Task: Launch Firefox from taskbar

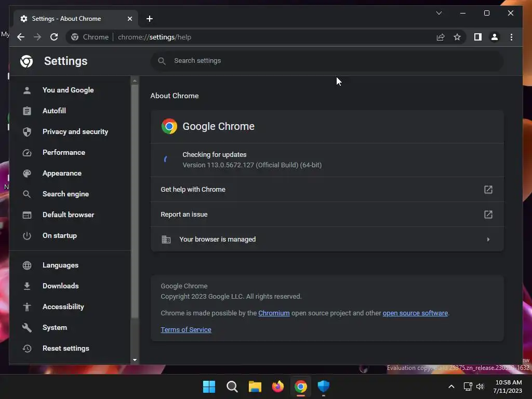Action: point(278,387)
